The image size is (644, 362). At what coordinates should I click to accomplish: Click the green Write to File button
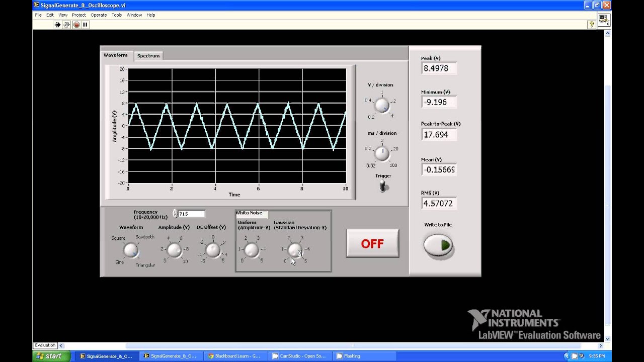(438, 245)
